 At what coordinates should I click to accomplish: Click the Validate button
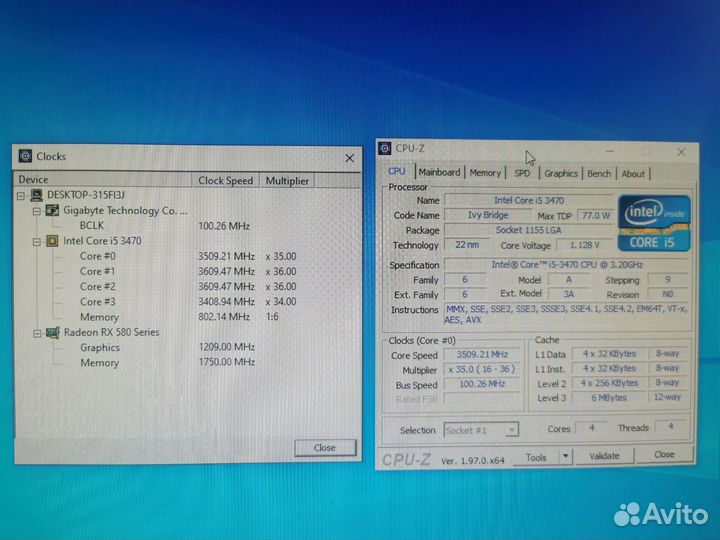coord(604,456)
